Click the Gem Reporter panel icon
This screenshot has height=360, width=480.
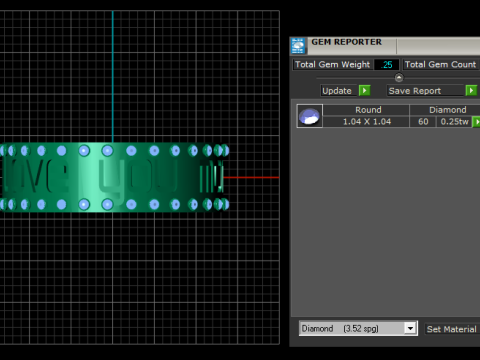pos(298,46)
